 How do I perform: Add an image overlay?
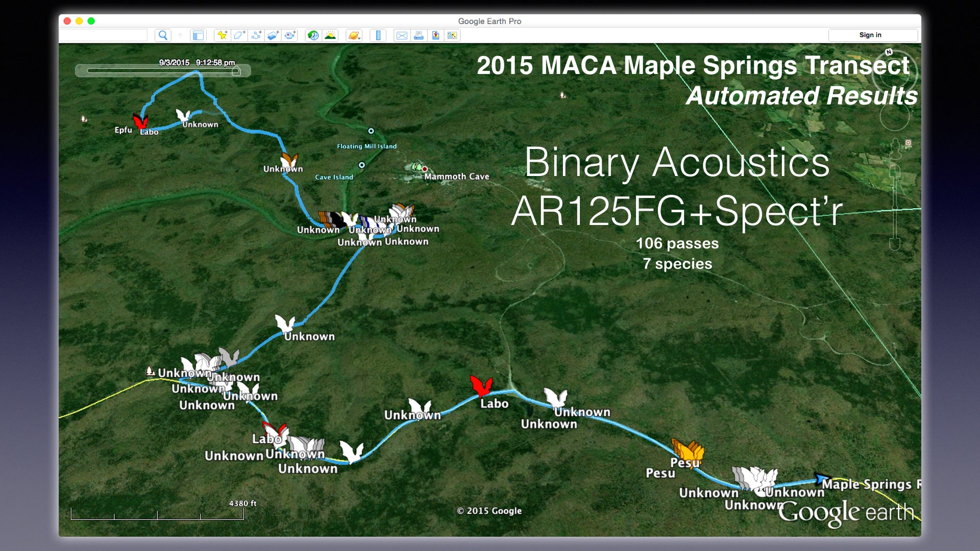point(273,35)
